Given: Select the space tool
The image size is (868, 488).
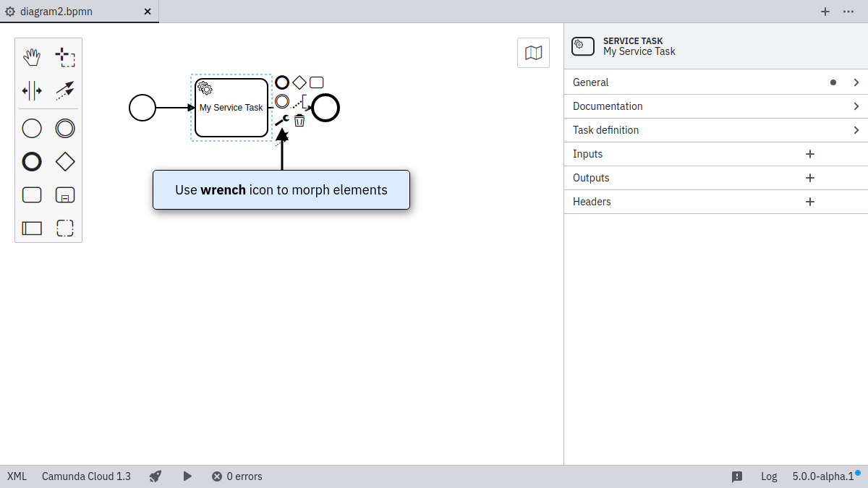Looking at the screenshot, I should click(32, 90).
